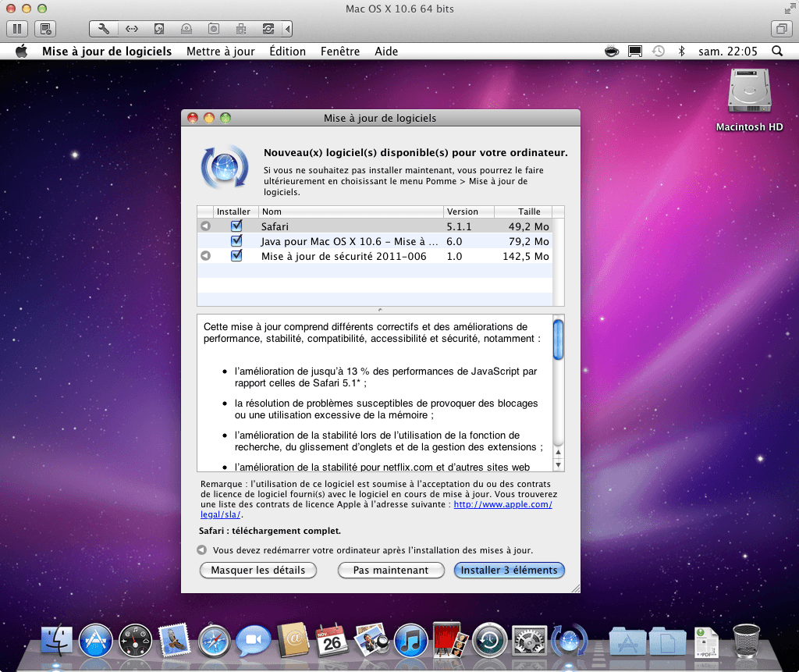Click the Unity view window button
The image size is (799, 672).
point(782,29)
